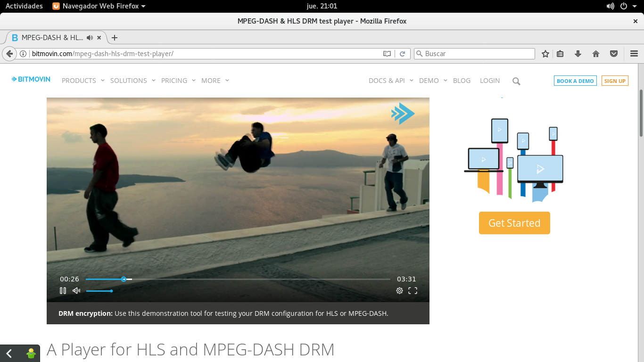The image size is (644, 362).
Task: Open Actividades overview
Action: click(24, 6)
